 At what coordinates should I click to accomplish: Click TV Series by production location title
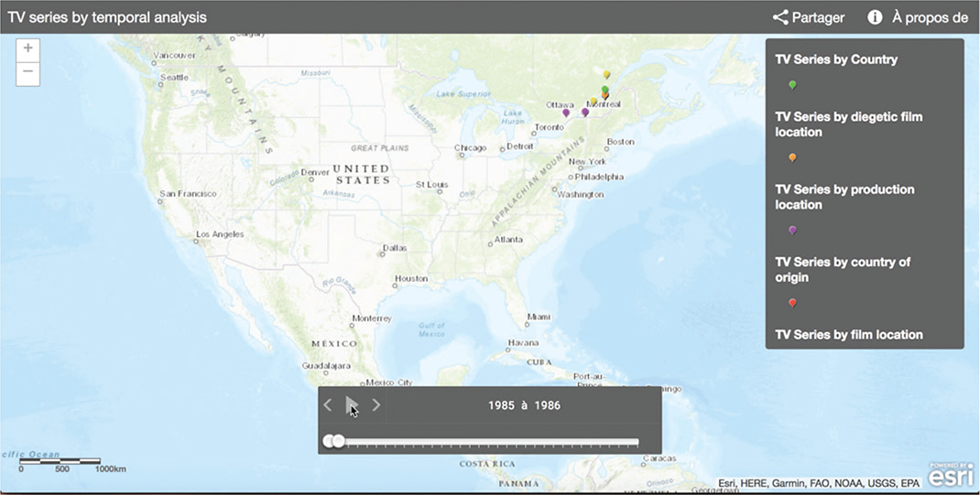844,197
